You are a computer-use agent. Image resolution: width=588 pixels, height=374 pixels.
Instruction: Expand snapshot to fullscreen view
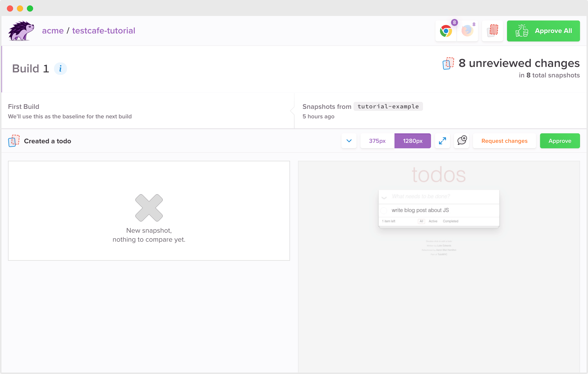pos(442,141)
